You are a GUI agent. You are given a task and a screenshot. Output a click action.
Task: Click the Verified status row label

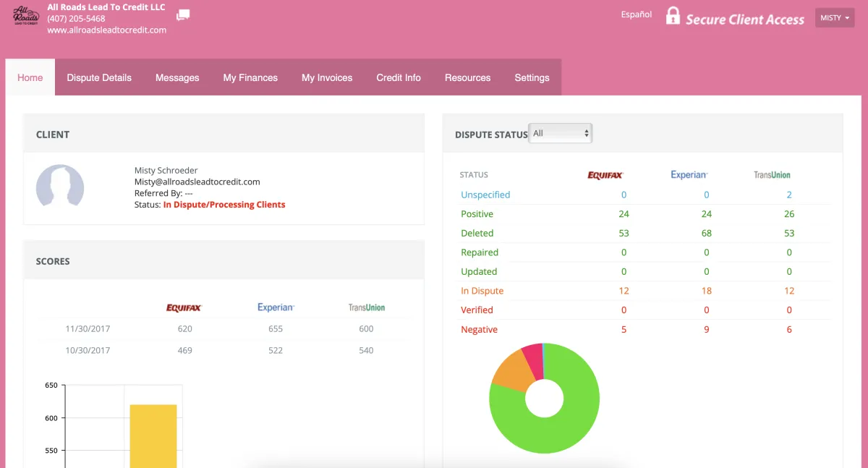point(477,310)
